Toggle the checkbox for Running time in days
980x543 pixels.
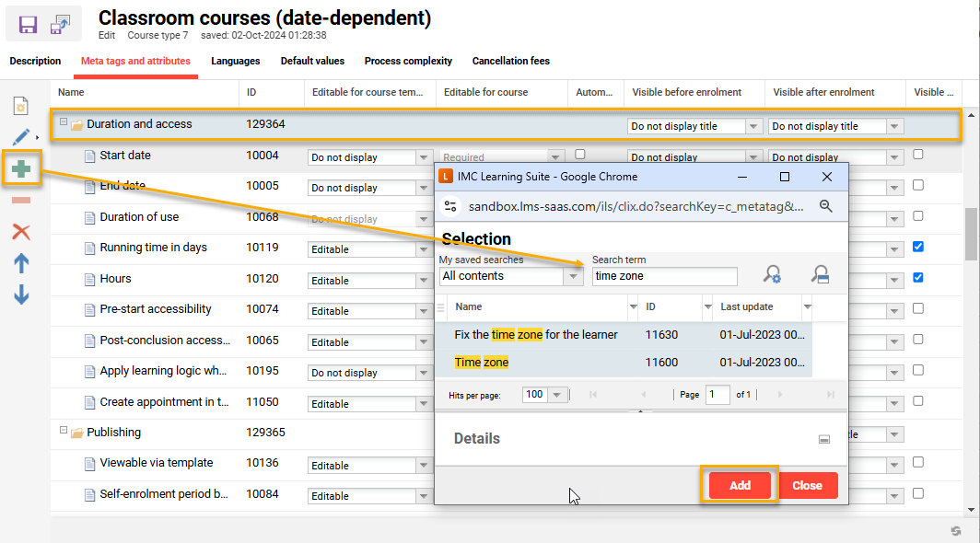click(x=918, y=248)
